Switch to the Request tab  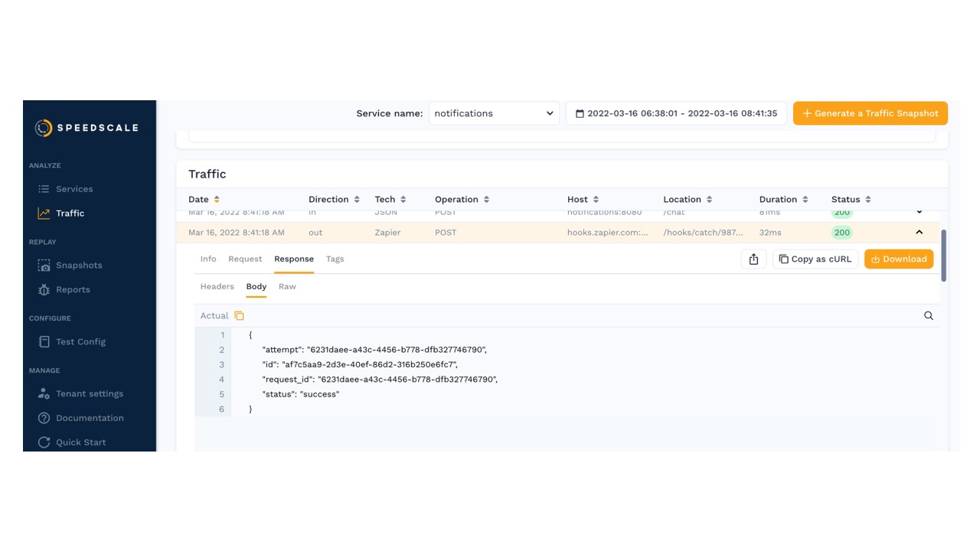pyautogui.click(x=245, y=259)
